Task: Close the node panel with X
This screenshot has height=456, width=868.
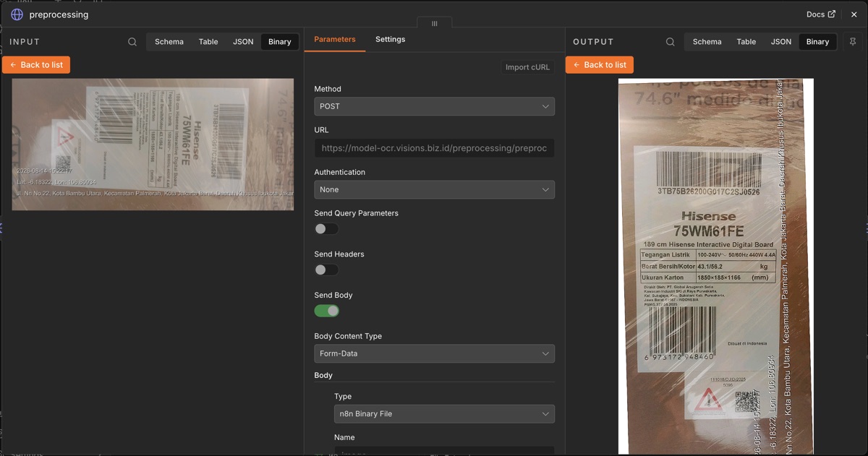Action: click(x=854, y=14)
